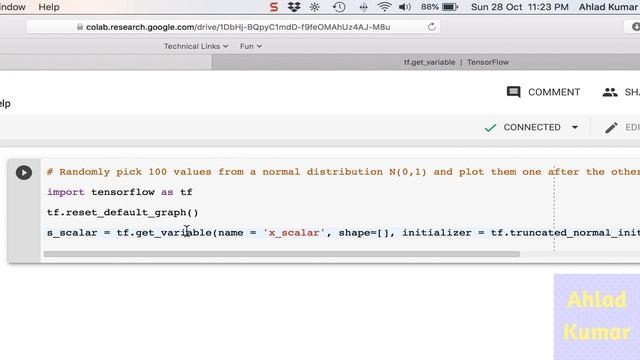Click the date and time Sun 28 Oct

tap(520, 7)
